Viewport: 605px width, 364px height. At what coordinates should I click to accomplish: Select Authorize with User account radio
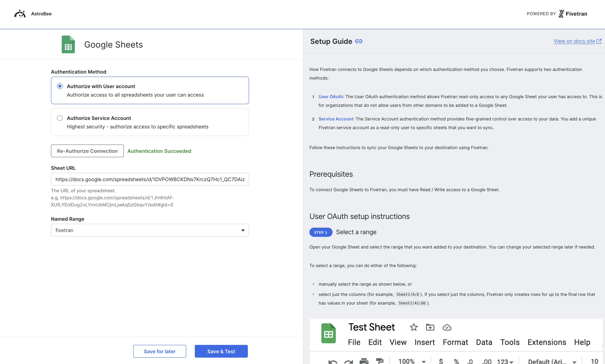coord(60,86)
